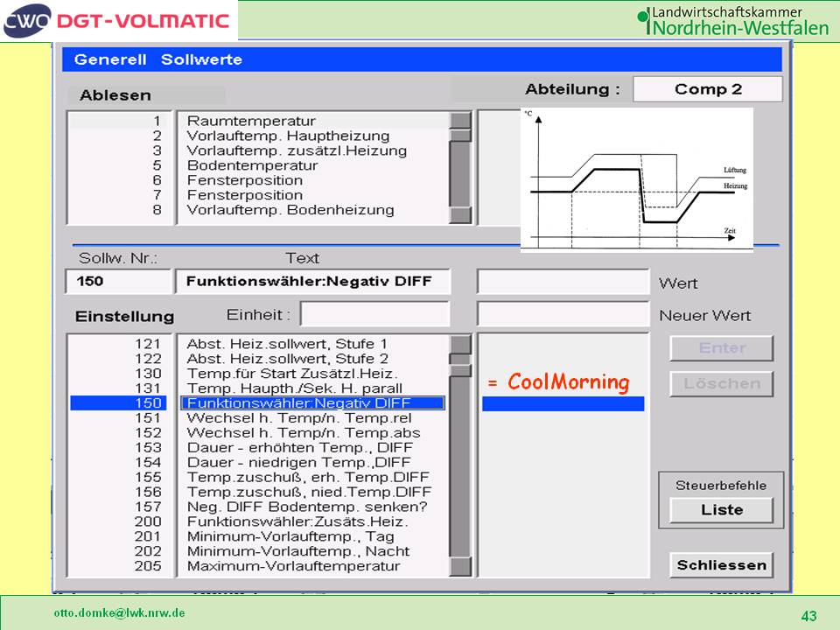Select Raumtemperatur in the Ablesen list
Viewport: 840px width, 630px height.
point(251,122)
